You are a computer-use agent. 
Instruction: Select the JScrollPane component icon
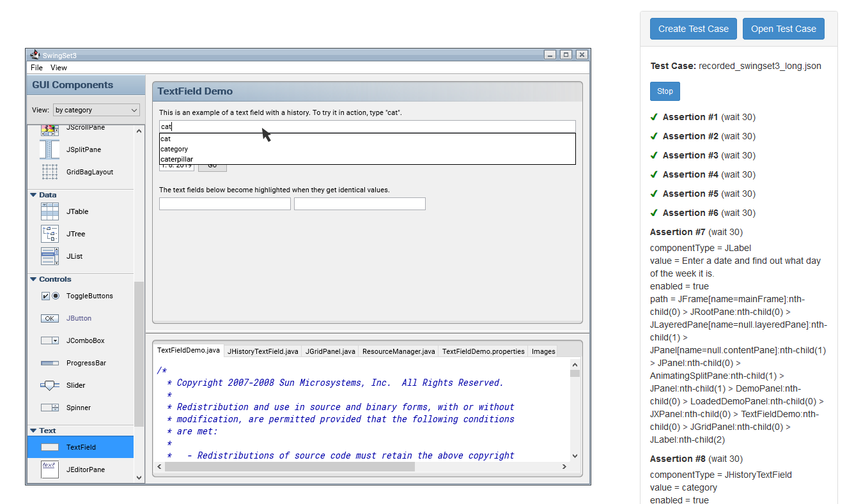point(49,130)
